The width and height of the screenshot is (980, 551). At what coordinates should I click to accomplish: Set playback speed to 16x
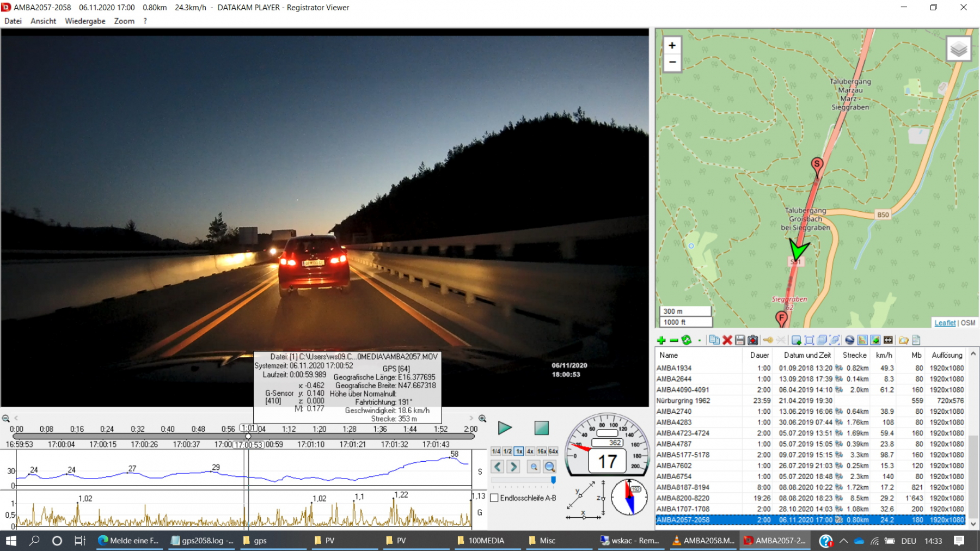[x=542, y=451]
